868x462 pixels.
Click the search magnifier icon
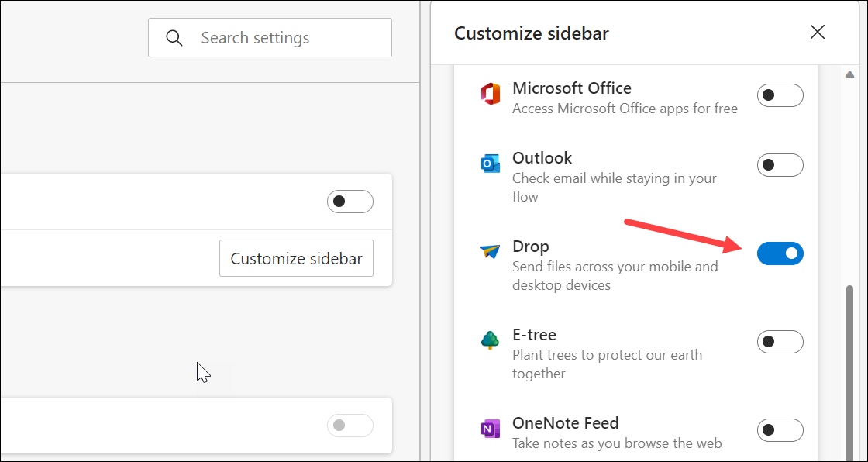[174, 37]
